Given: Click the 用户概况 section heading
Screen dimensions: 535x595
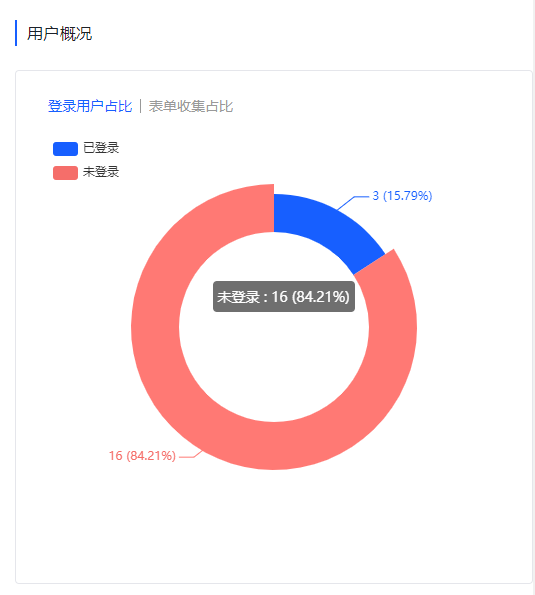Looking at the screenshot, I should 60,33.
